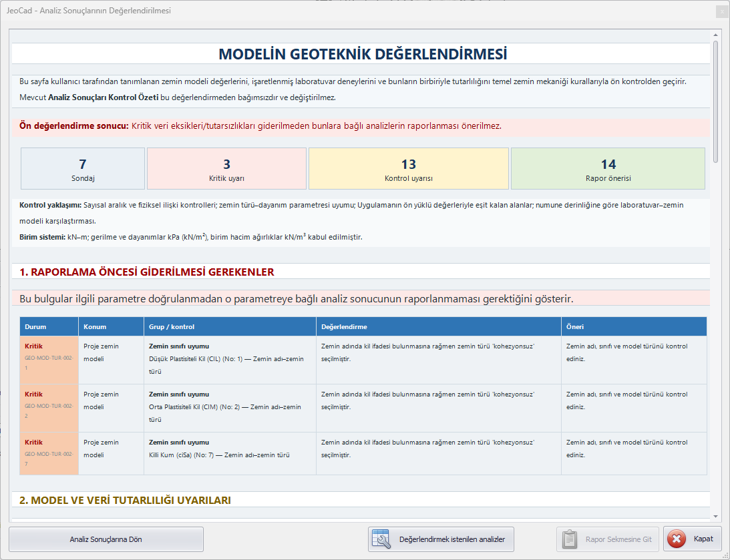
Task: Select the 14 Rapor önerisi summary card
Action: coord(608,169)
